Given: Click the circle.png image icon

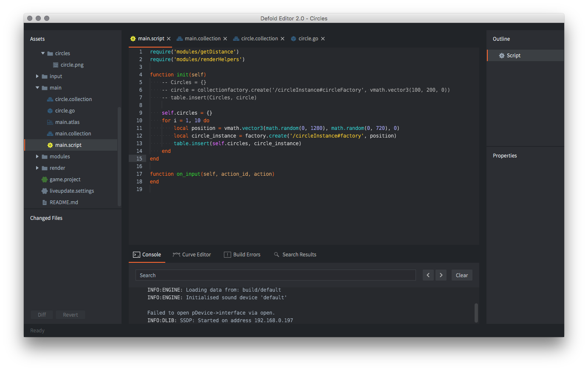Looking at the screenshot, I should pyautogui.click(x=56, y=65).
